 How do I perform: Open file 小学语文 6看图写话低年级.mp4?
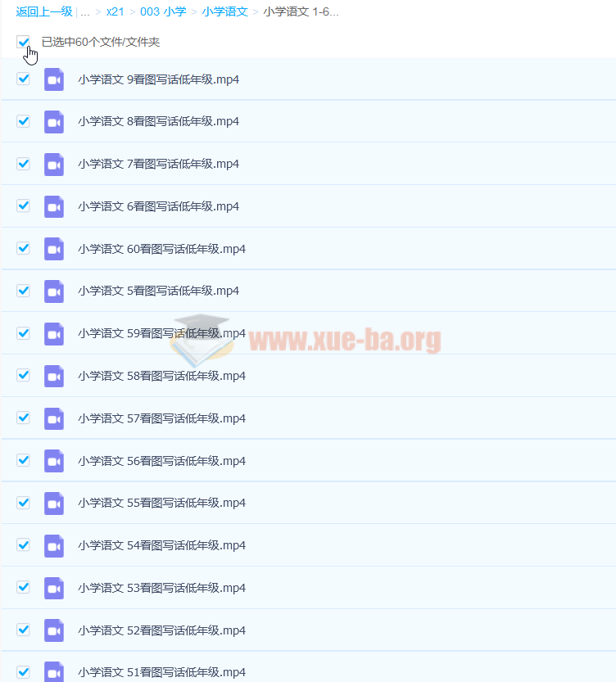click(x=158, y=206)
